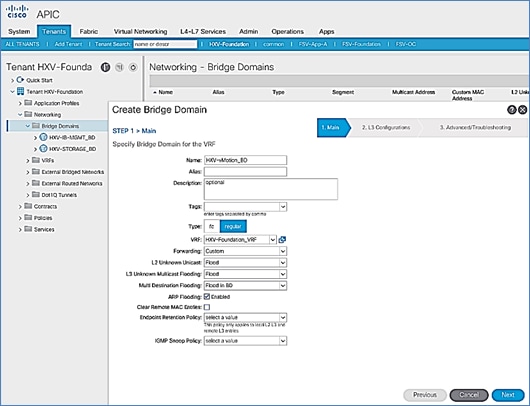The height and width of the screenshot is (406, 530).
Task: Click the Networking folder icon
Action: [x=28, y=114]
